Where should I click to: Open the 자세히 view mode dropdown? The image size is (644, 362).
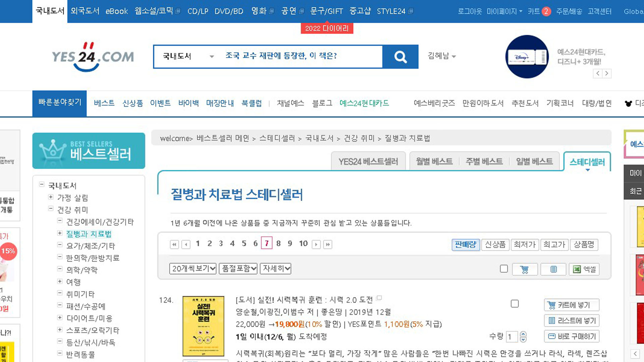[x=275, y=268]
